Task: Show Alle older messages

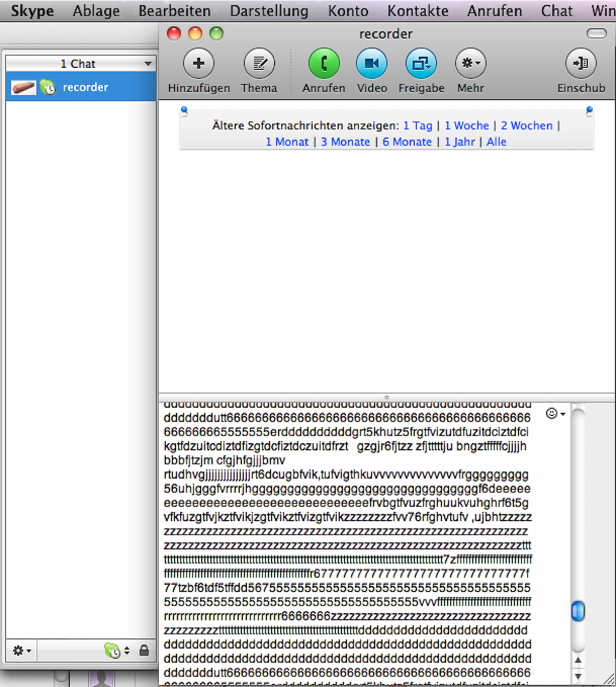Action: 496,142
